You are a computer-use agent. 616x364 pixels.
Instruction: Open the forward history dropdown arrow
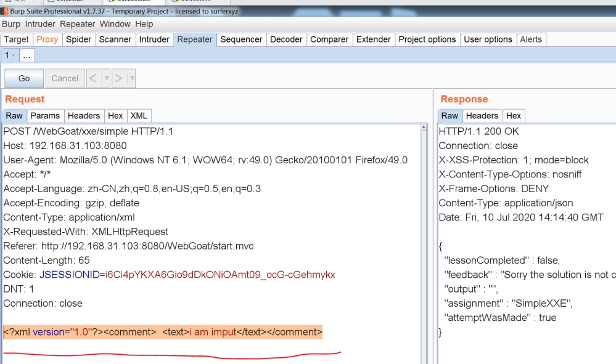click(x=131, y=78)
